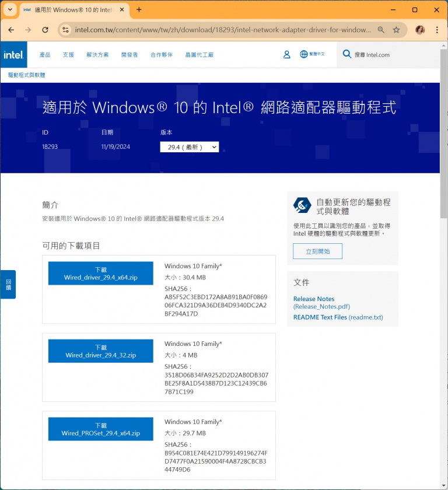Open README Text Files readme.txt link
Viewport: 448px width, 490px height.
338,317
